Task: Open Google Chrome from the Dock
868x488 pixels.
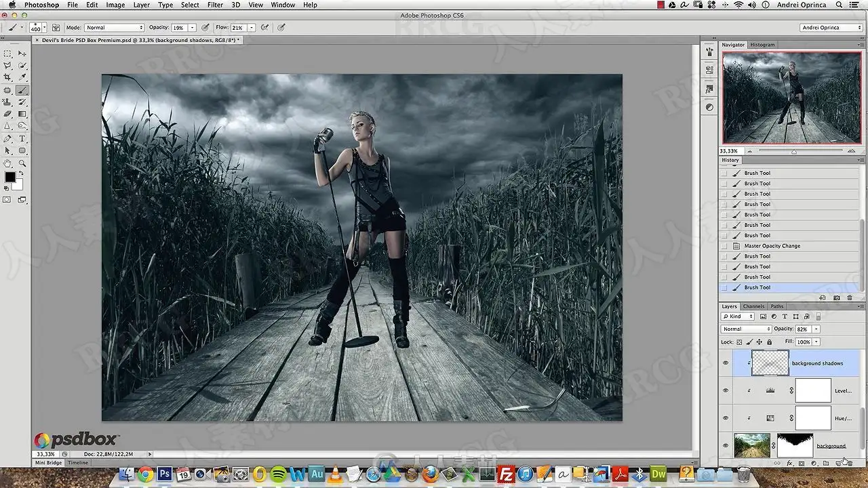Action: [x=144, y=474]
